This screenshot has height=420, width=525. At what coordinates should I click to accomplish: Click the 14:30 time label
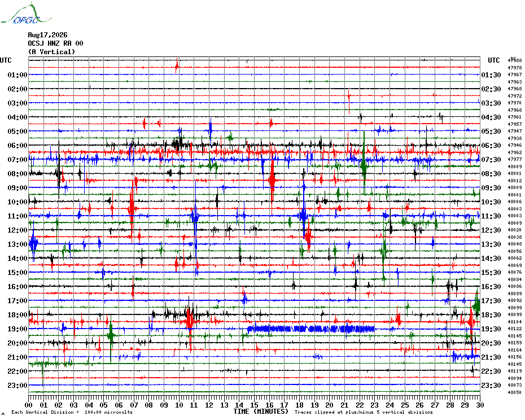point(491,258)
